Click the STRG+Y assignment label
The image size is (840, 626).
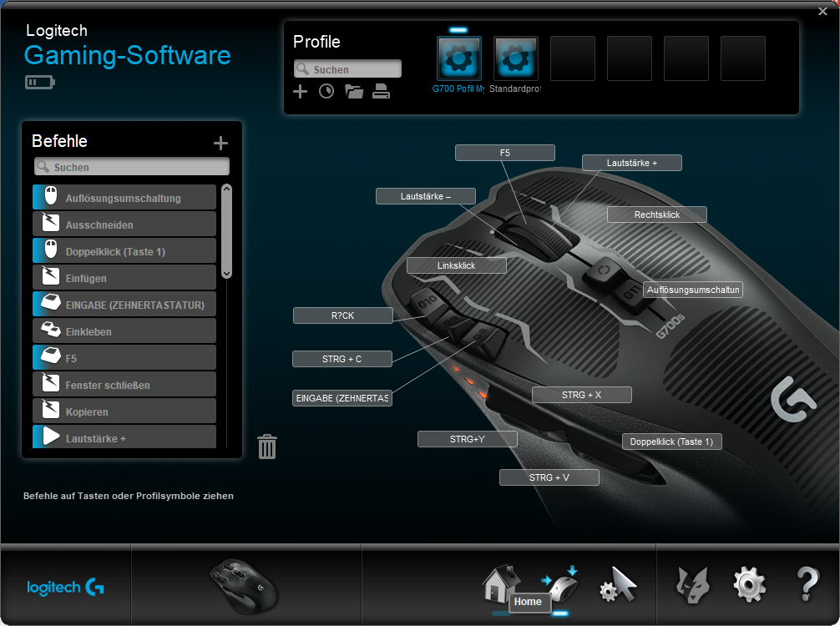click(x=468, y=439)
